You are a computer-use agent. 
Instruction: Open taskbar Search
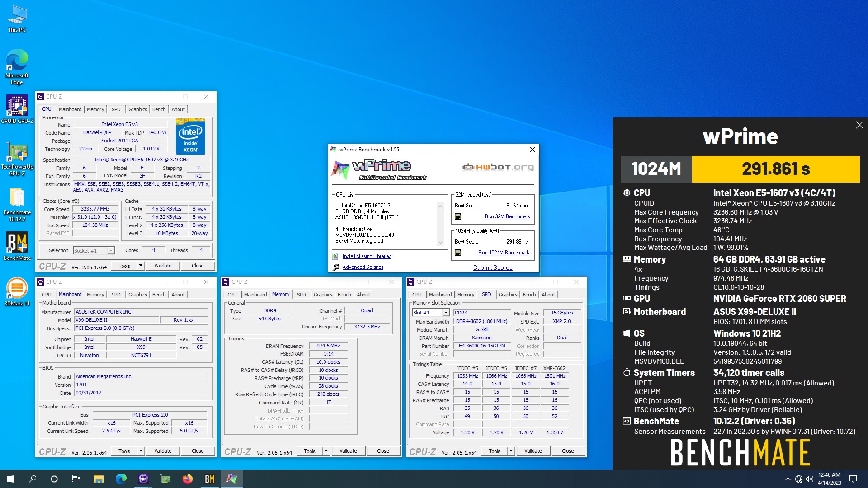(33, 479)
